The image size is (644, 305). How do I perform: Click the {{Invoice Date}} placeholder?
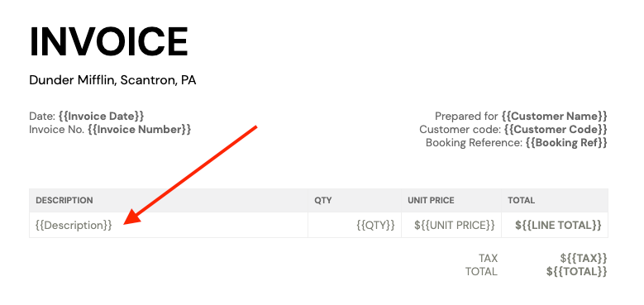102,117
